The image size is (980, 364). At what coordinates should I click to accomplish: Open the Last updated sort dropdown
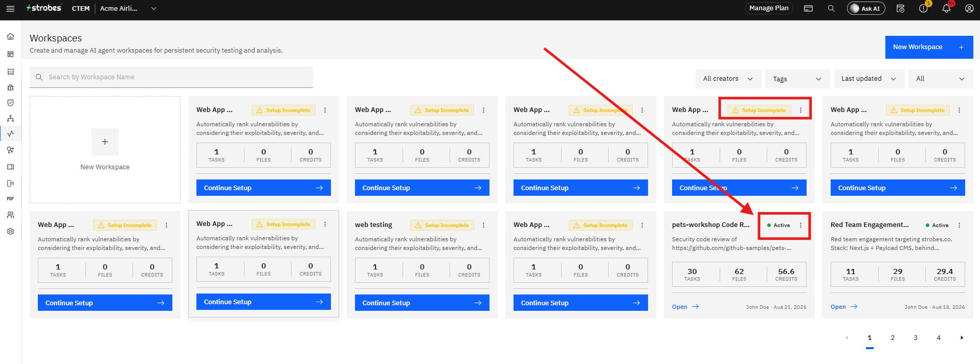[869, 79]
